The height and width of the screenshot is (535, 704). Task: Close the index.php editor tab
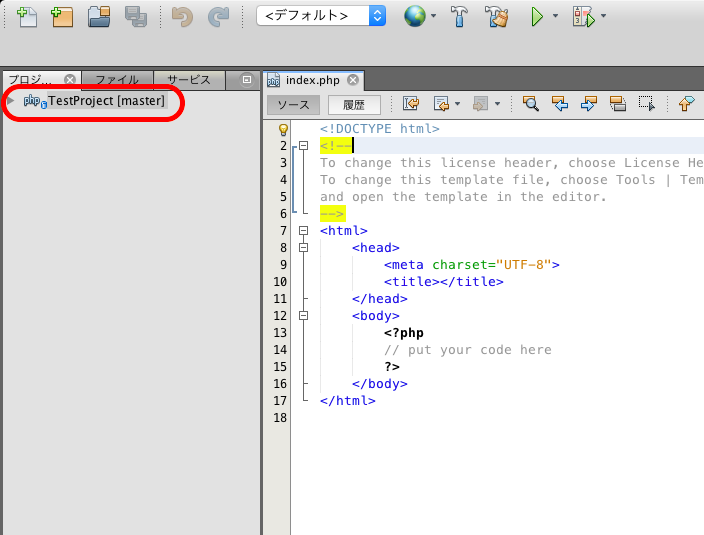353,80
